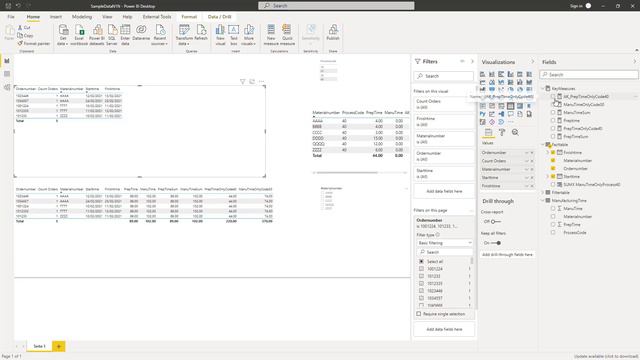Screen dimensions: 640x360
Task: Enable Require single selection
Action: tap(419, 314)
